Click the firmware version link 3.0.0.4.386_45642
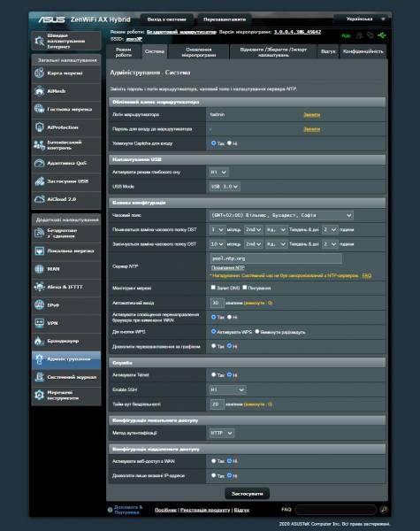Image resolution: width=420 pixels, height=531 pixels. 297,32
